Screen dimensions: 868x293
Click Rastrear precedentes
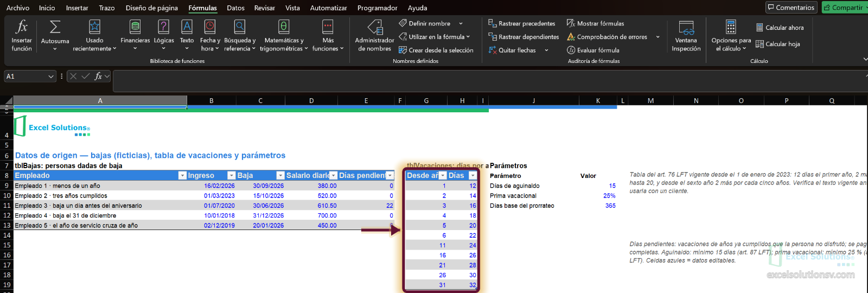(521, 23)
